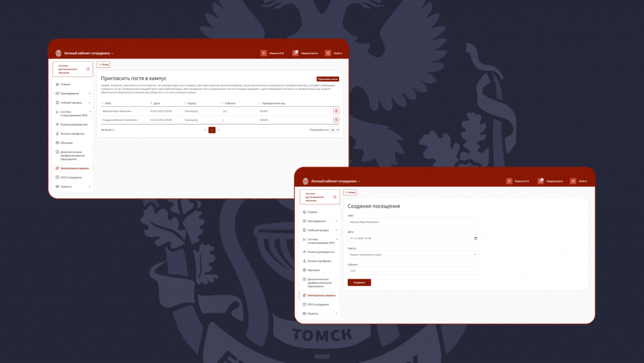
Task: Go to the next page of the guest table
Action: click(219, 130)
